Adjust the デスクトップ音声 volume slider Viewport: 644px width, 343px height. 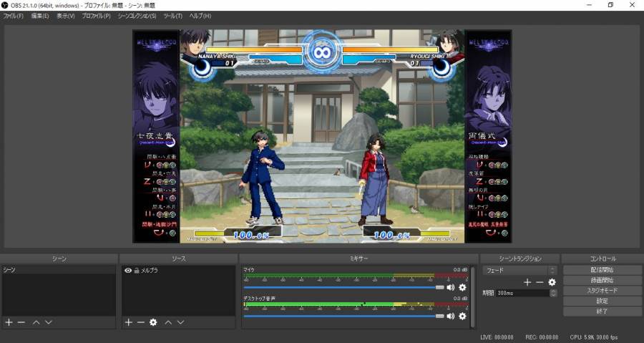(343, 316)
